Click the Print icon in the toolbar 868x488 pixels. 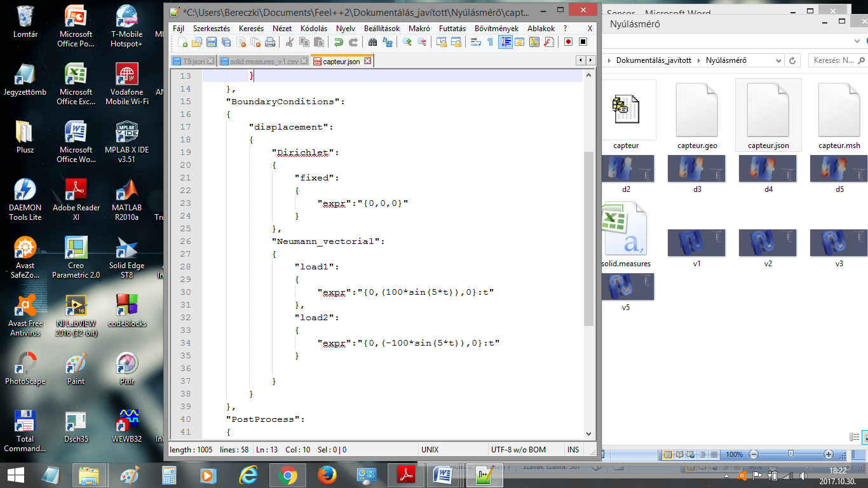(270, 43)
